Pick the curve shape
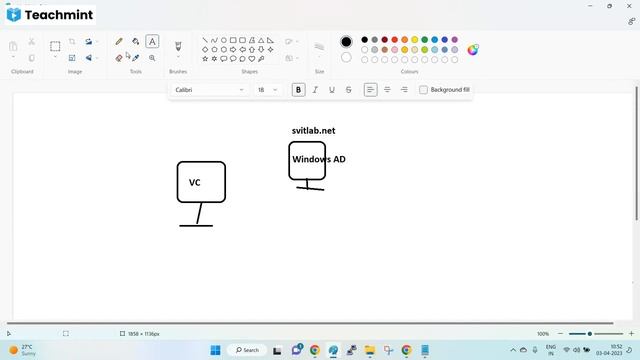 click(214, 40)
